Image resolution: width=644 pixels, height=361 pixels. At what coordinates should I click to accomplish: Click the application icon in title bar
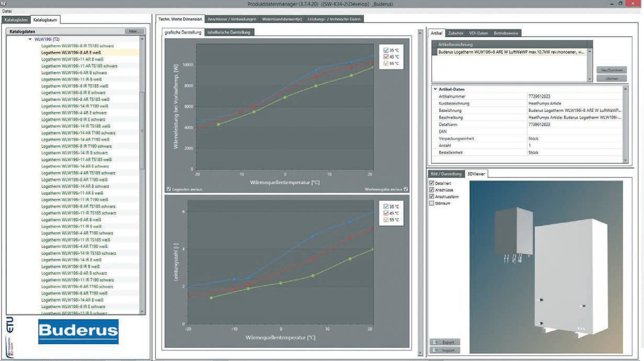pyautogui.click(x=4, y=4)
